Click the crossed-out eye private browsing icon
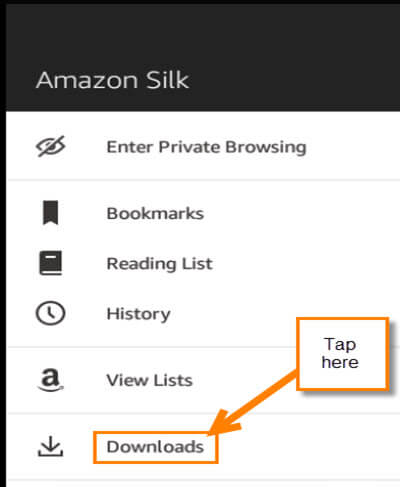Image resolution: width=400 pixels, height=487 pixels. click(50, 146)
